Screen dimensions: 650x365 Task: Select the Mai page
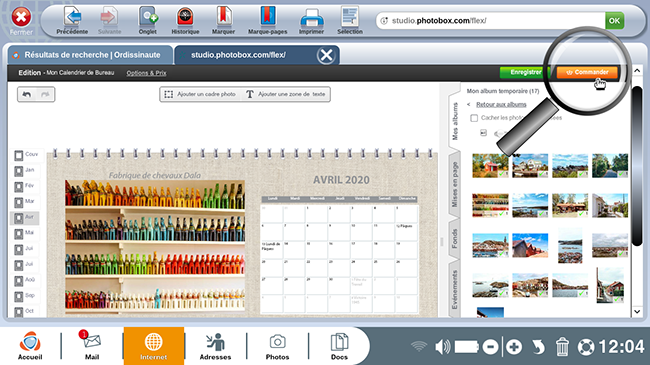click(24, 234)
